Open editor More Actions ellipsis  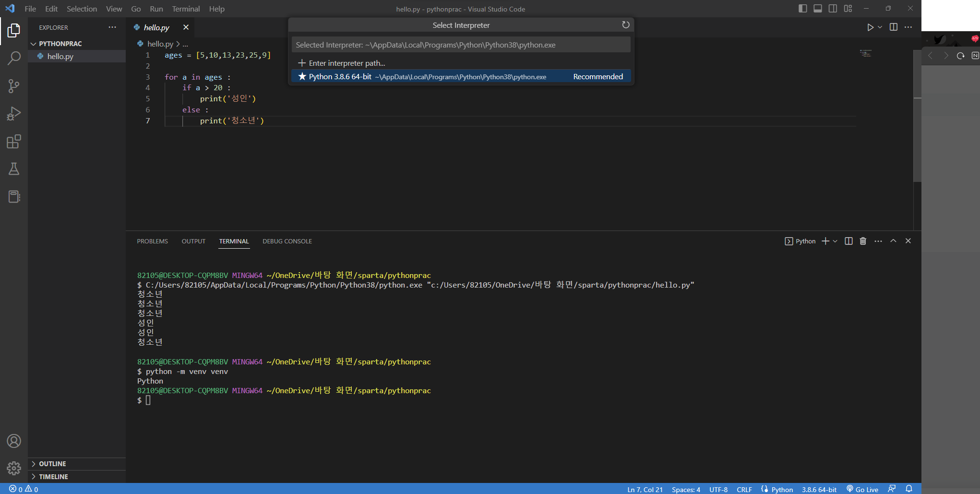pos(908,27)
